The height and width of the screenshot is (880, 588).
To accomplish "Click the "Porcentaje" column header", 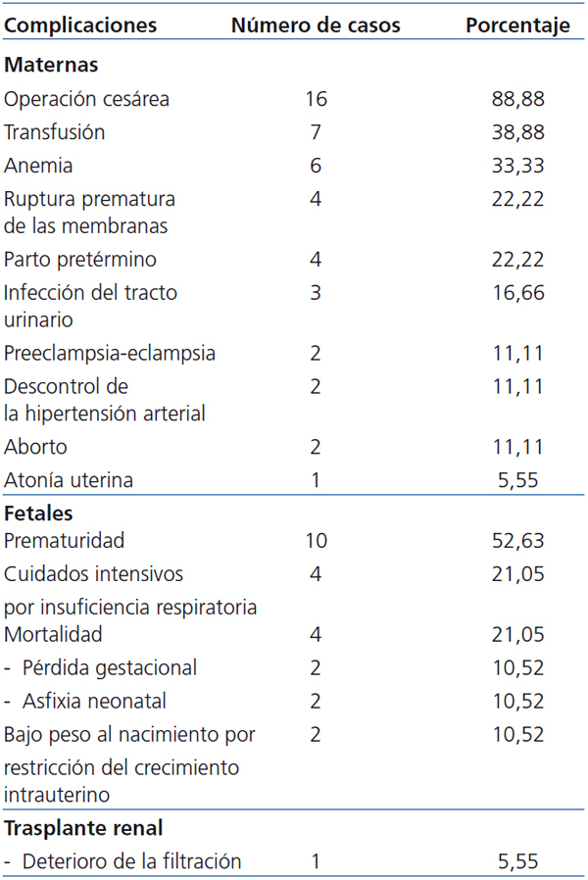I will tap(517, 26).
